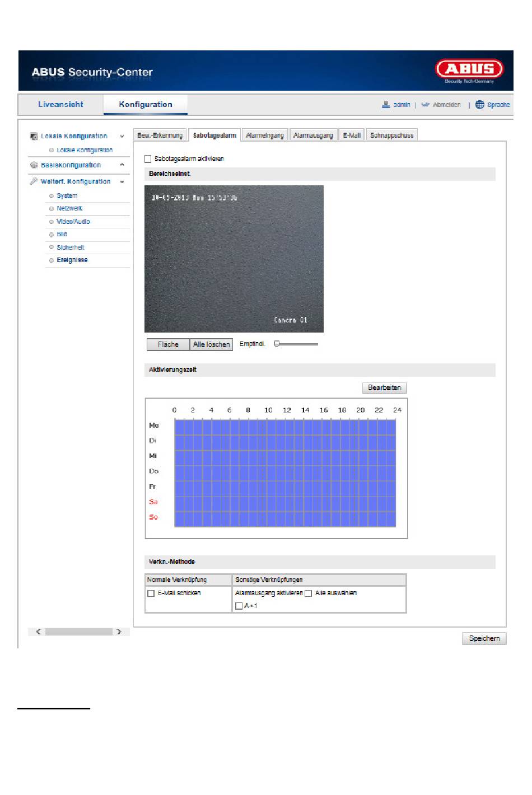Click the Lokale Konfiguration monitor icon
This screenshot has width=532, height=795.
(34, 137)
